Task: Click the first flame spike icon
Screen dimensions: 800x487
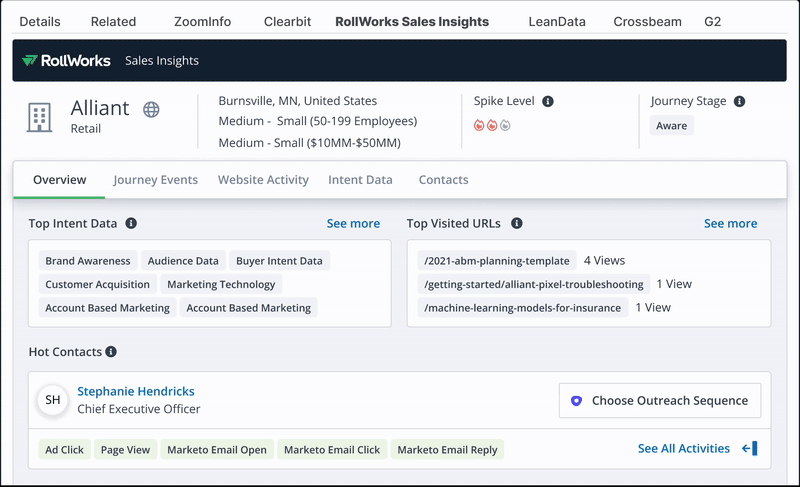Action: click(x=479, y=125)
